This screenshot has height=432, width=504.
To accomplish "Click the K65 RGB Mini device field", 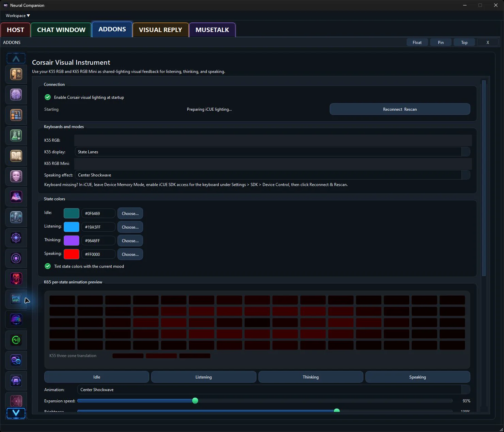I will tap(273, 164).
